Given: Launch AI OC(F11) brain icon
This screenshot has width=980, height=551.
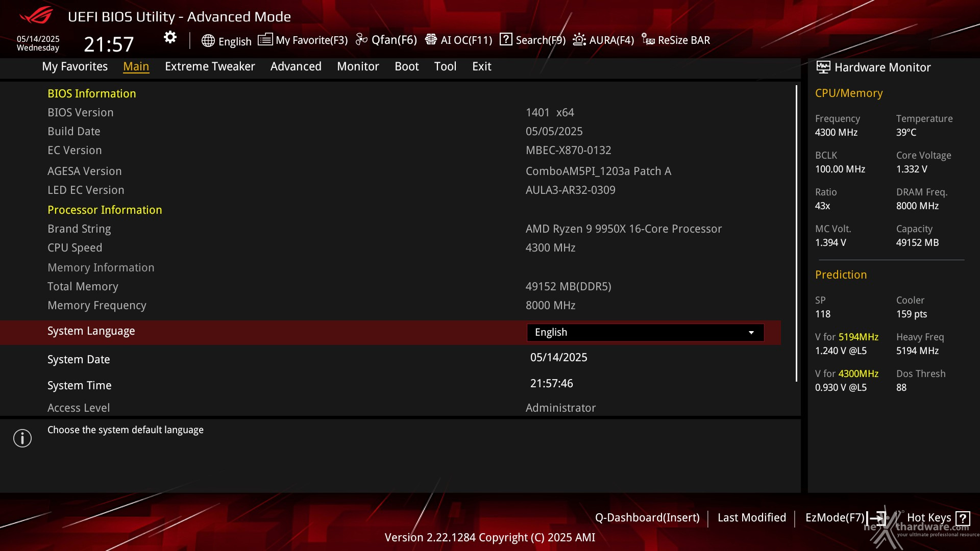Looking at the screenshot, I should click(431, 39).
